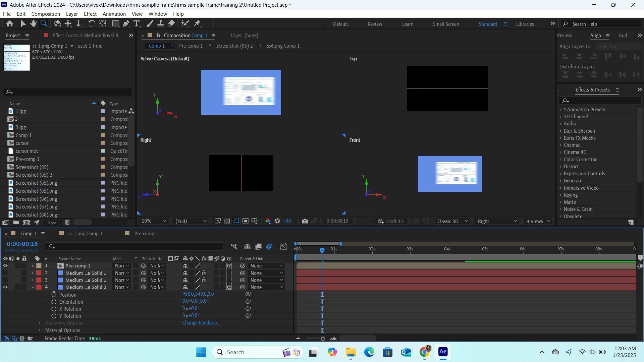Open the 4 Views layout dropdown
The width and height of the screenshot is (644, 362).
[538, 221]
